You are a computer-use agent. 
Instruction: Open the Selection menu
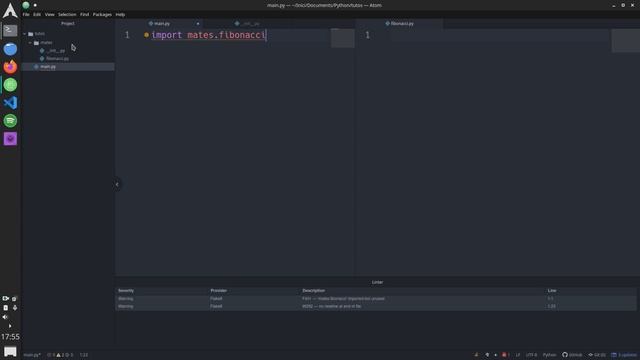[x=67, y=14]
